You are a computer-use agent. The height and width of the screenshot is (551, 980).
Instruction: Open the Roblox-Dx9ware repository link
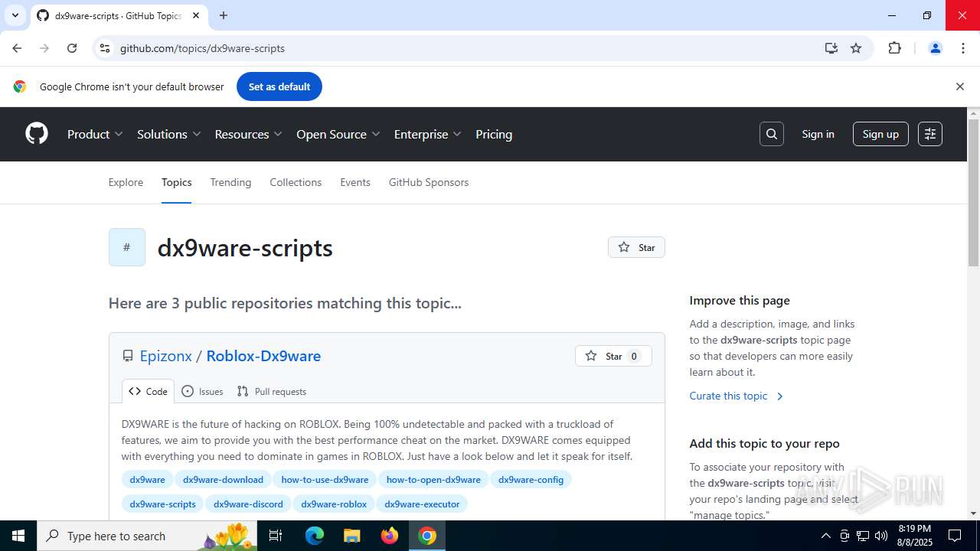tap(263, 356)
